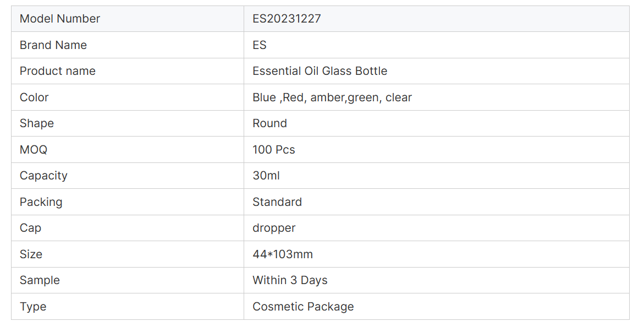The image size is (644, 332).
Task: Click the Brand Name label
Action: (x=53, y=45)
